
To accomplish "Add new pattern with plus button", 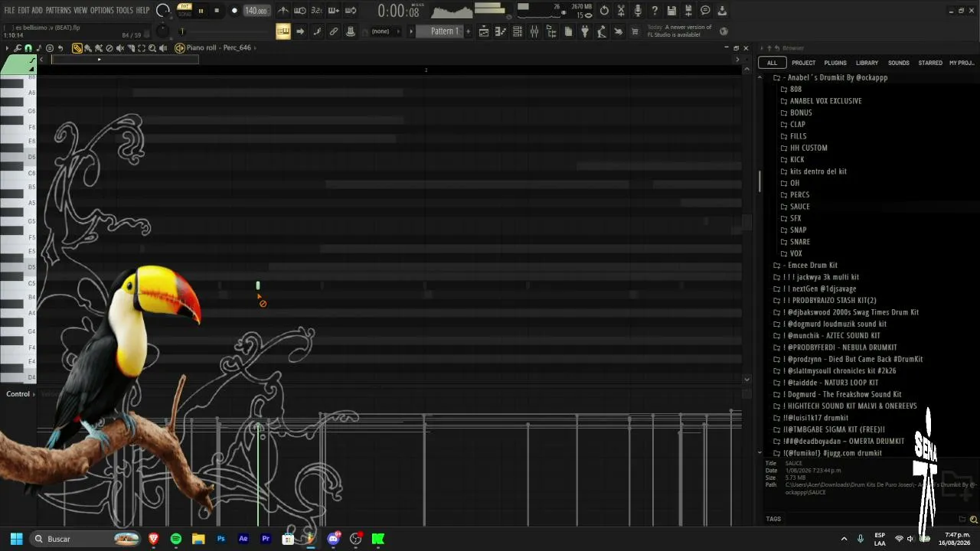I will coord(468,31).
